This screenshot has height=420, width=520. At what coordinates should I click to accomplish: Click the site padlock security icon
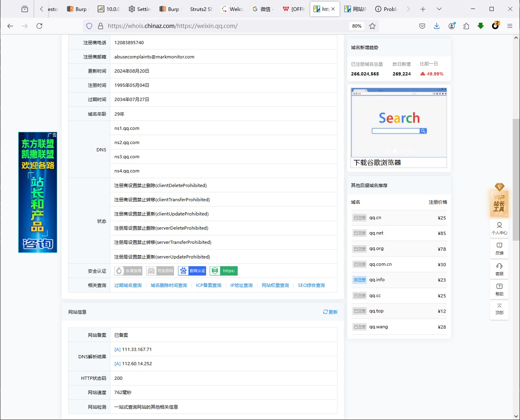pos(101,26)
